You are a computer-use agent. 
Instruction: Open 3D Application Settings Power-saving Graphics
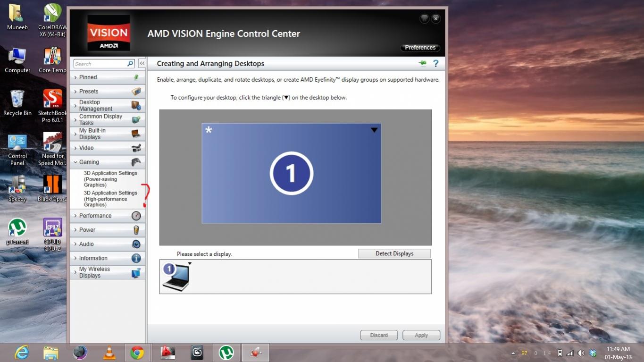point(110,179)
